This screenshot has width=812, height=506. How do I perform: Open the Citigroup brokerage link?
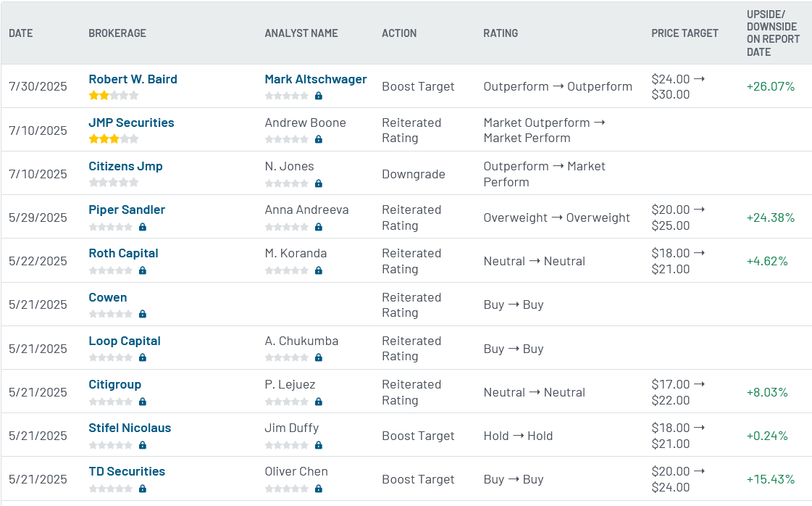pyautogui.click(x=114, y=385)
